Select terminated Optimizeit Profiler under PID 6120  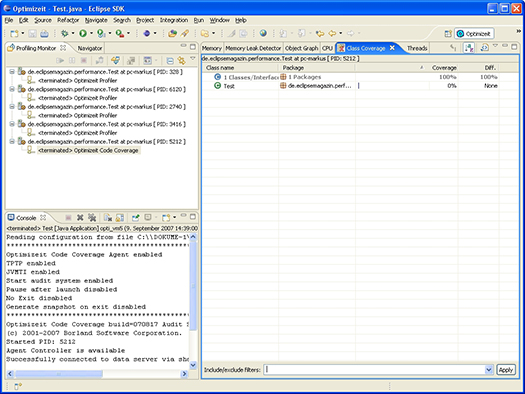click(x=78, y=98)
